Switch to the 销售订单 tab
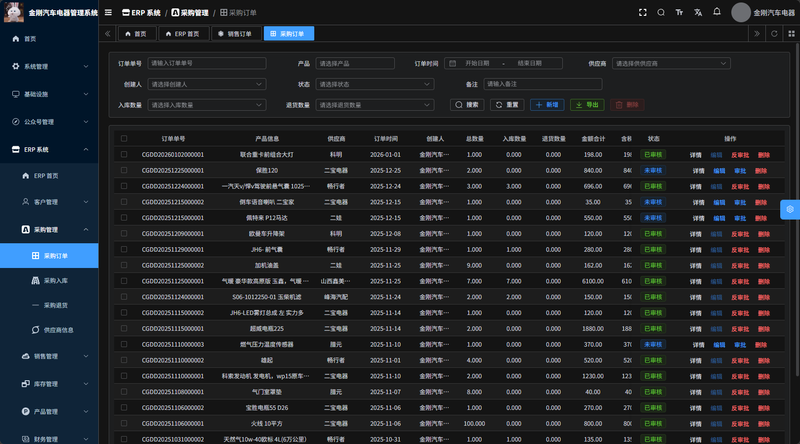The width and height of the screenshot is (800, 444). [x=235, y=33]
